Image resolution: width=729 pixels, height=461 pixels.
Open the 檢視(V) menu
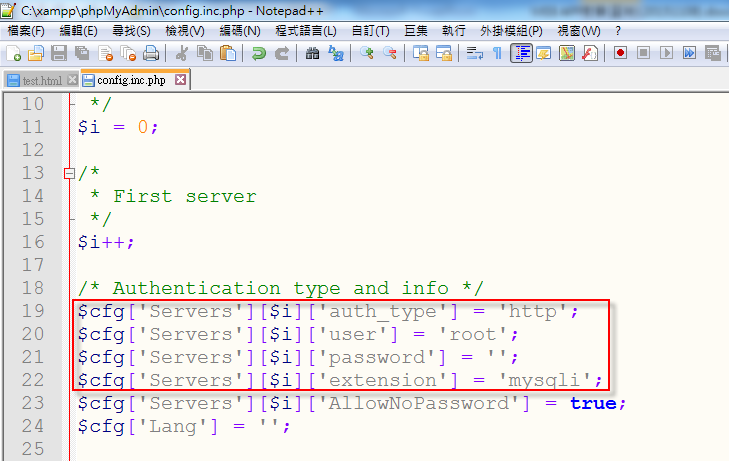[x=185, y=31]
